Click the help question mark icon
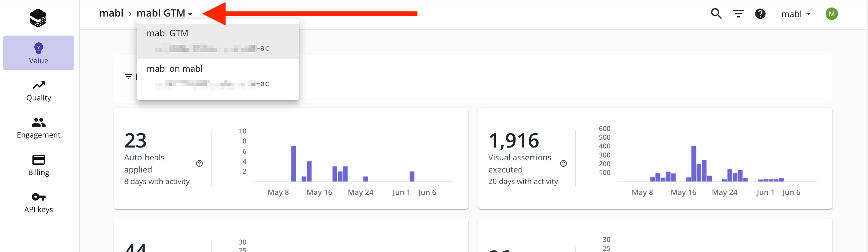868x252 pixels. [x=760, y=14]
